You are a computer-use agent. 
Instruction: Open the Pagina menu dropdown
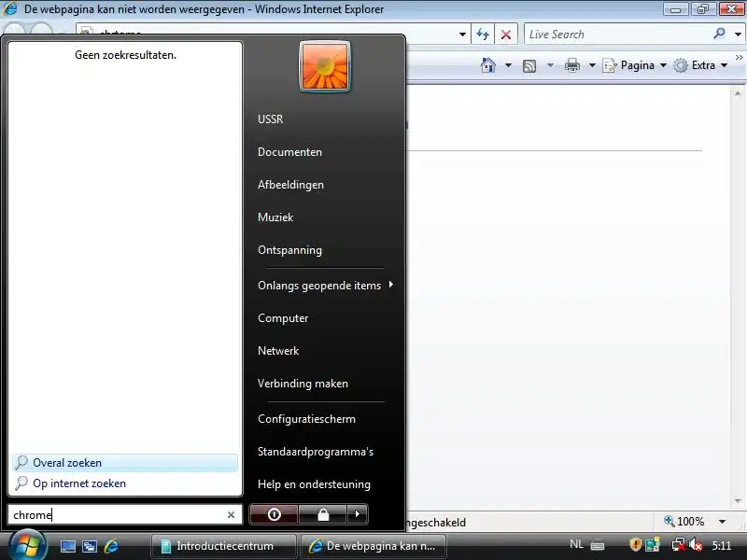pyautogui.click(x=635, y=65)
